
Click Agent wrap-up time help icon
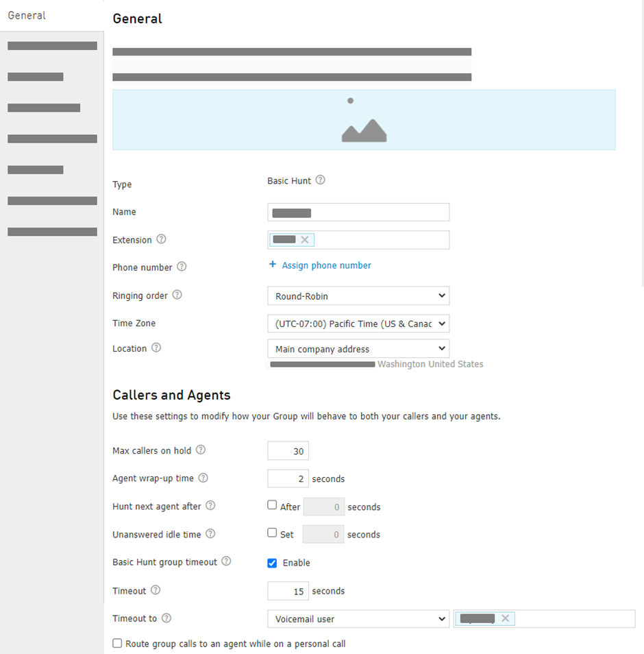tap(203, 478)
